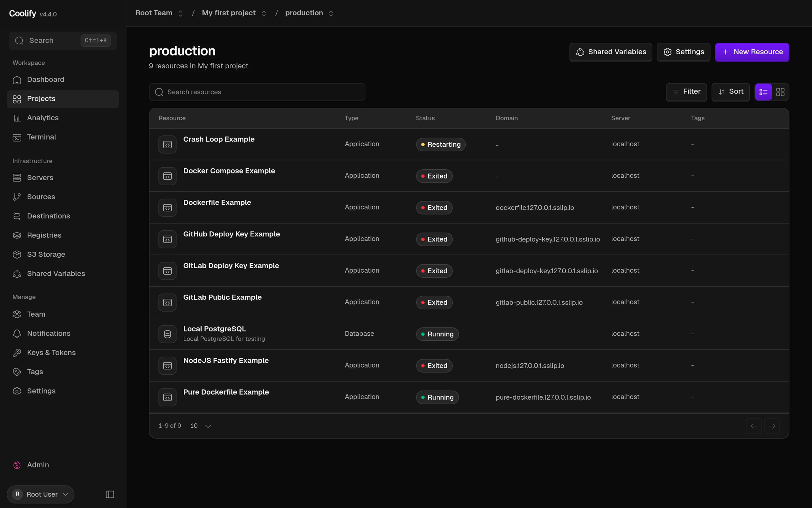Click the Registries layers icon

point(17,235)
